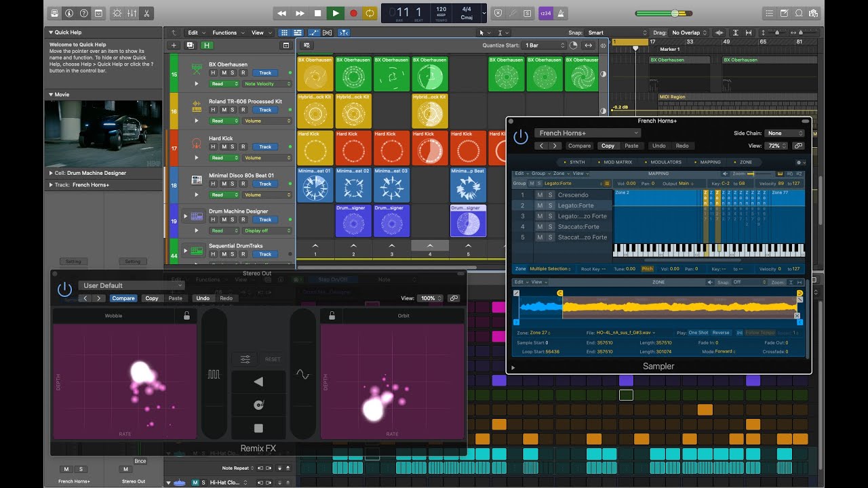This screenshot has width=868, height=488.
Task: Click Undo in Remix FX window
Action: [x=203, y=298]
